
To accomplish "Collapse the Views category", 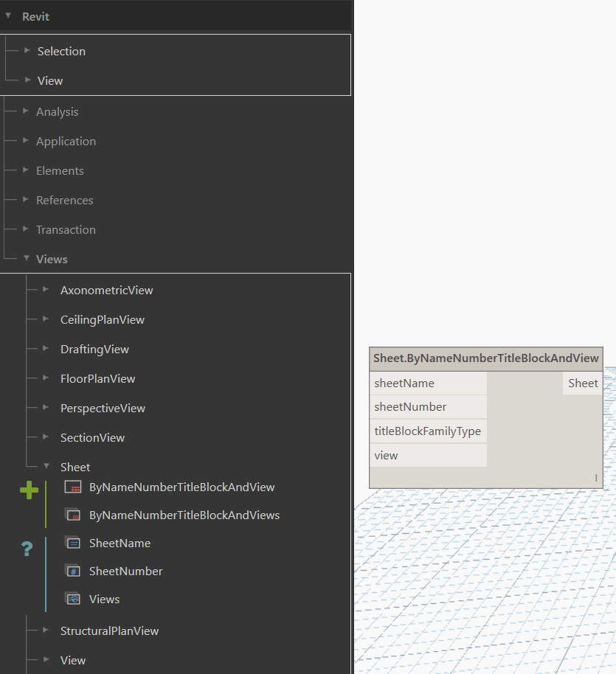I will coord(27,259).
